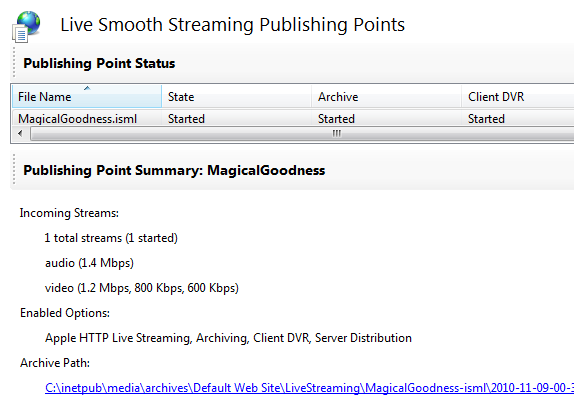This screenshot has height=416, width=574.
Task: Click the video bitrates line
Action: (x=142, y=288)
